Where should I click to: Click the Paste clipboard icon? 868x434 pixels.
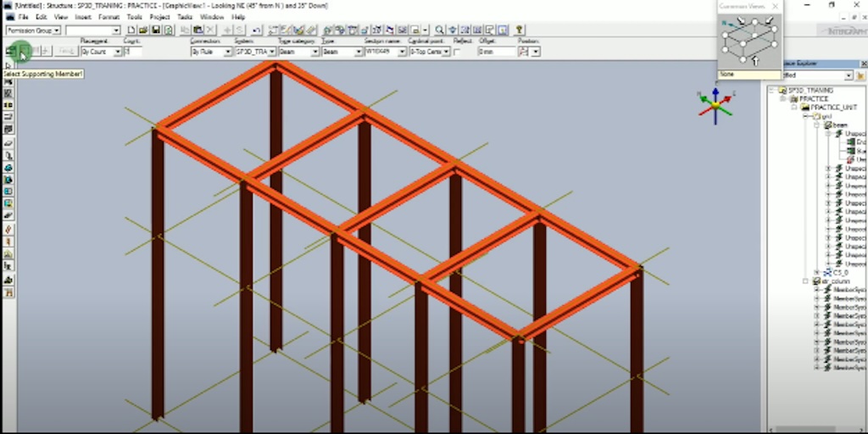click(x=198, y=30)
